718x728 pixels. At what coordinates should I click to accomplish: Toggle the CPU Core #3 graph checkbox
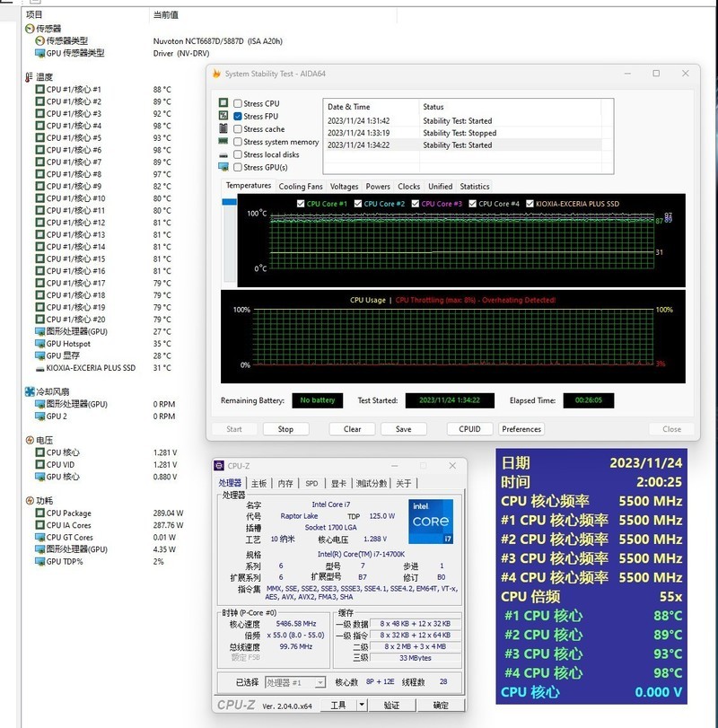pos(416,204)
